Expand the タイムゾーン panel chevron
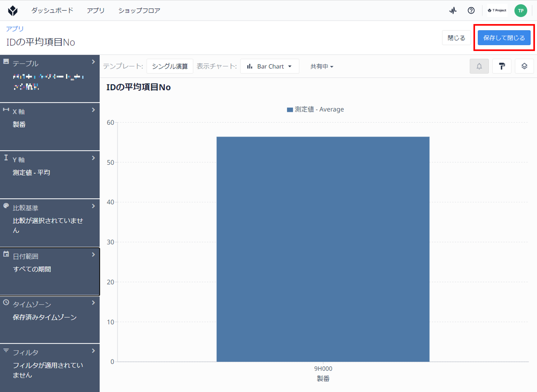The height and width of the screenshot is (392, 537). coord(94,303)
